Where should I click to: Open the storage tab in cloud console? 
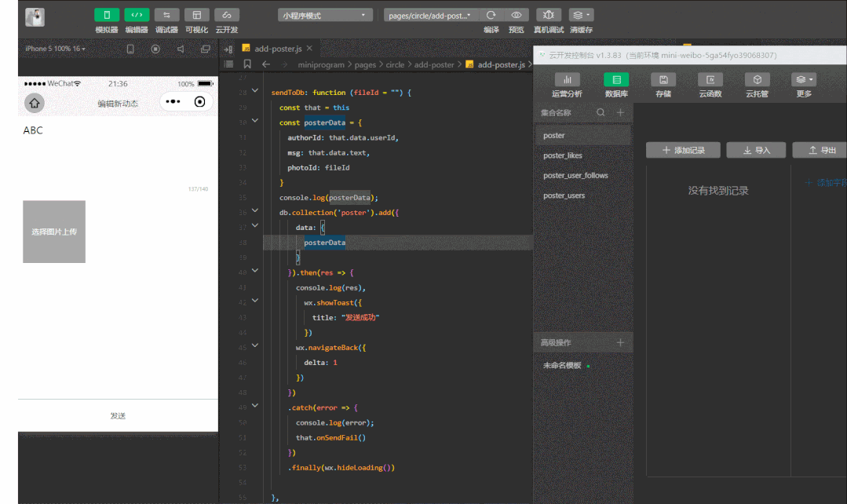click(x=663, y=86)
